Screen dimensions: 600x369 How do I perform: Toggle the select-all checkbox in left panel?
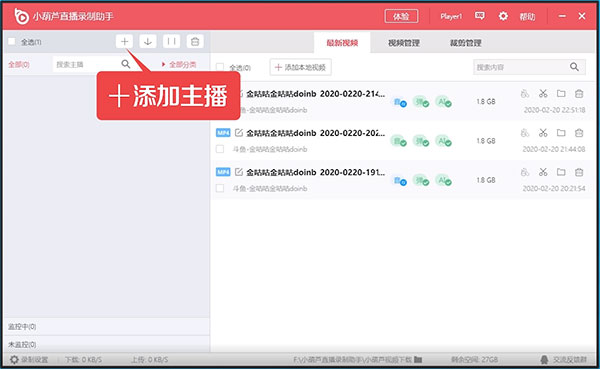point(12,41)
